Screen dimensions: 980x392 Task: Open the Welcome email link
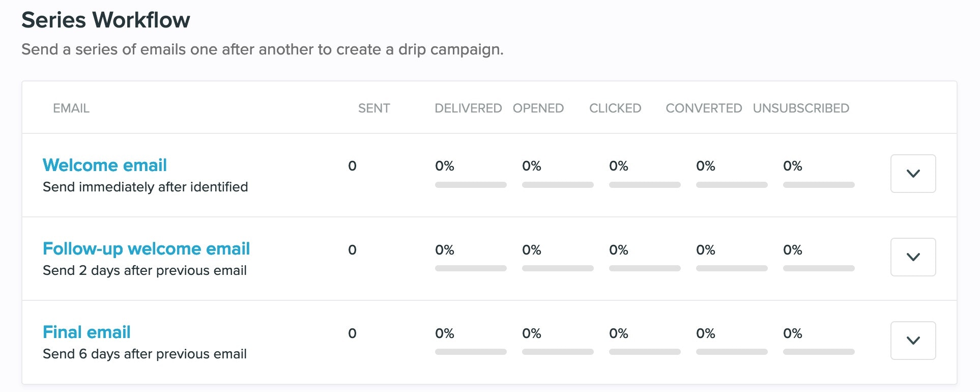[x=105, y=165]
